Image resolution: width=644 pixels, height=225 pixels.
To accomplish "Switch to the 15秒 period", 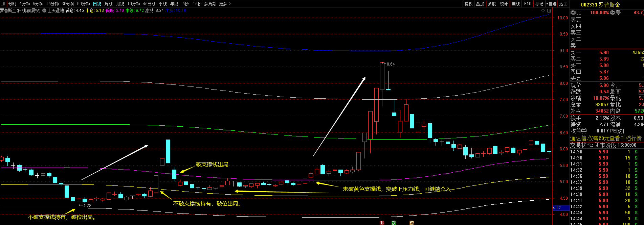I will pyautogui.click(x=197, y=4).
